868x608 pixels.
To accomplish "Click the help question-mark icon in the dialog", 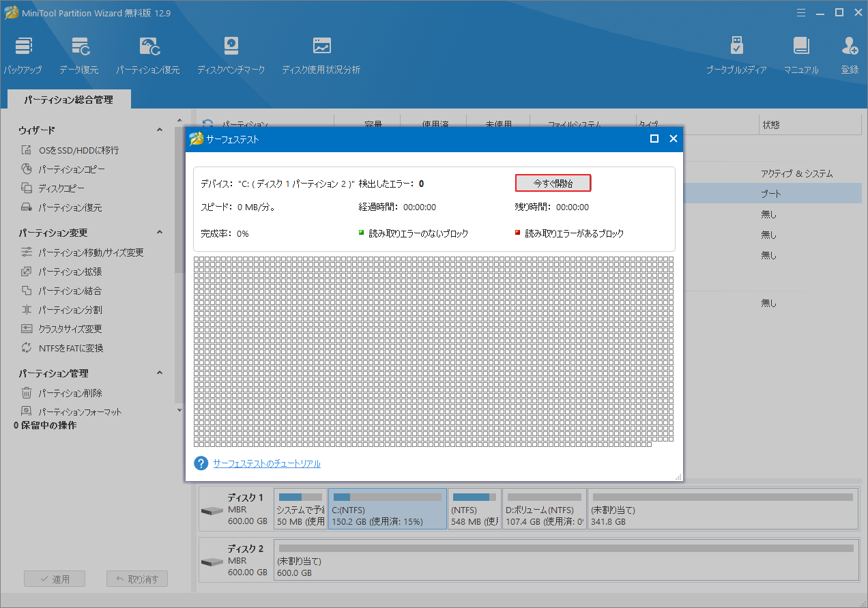I will coord(201,463).
